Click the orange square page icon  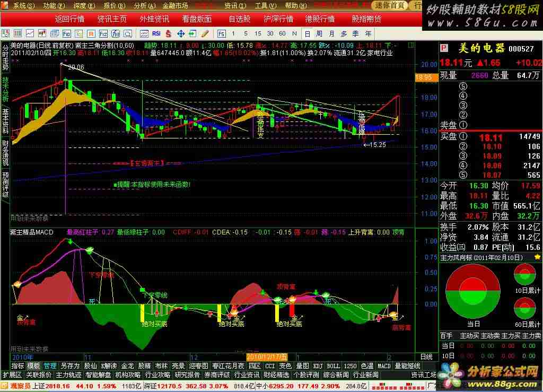91,33
